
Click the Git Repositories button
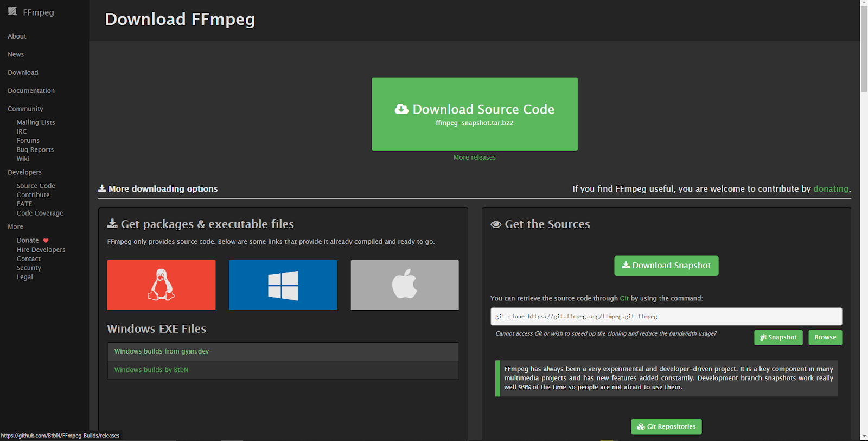666,427
